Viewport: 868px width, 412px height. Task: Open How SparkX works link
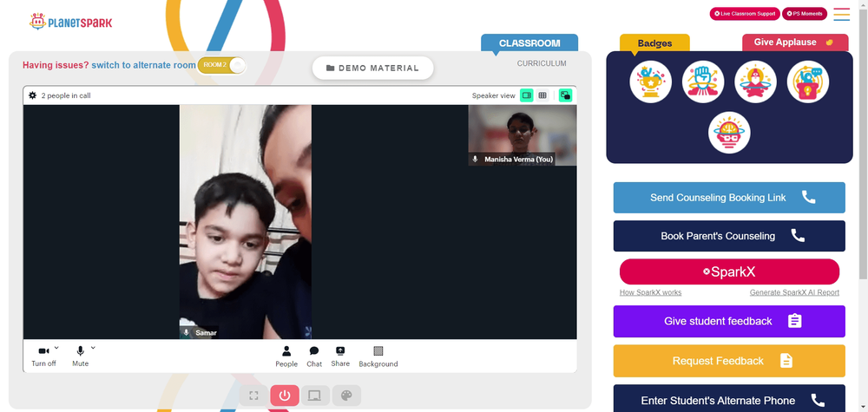point(650,292)
